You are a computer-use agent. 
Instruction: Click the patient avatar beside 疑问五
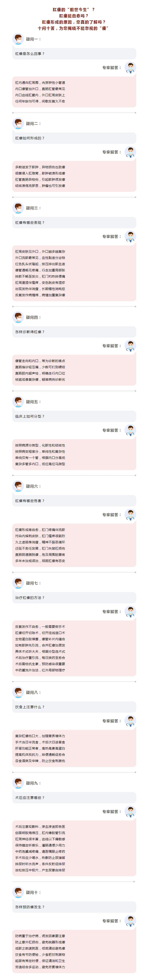pyautogui.click(x=18, y=401)
